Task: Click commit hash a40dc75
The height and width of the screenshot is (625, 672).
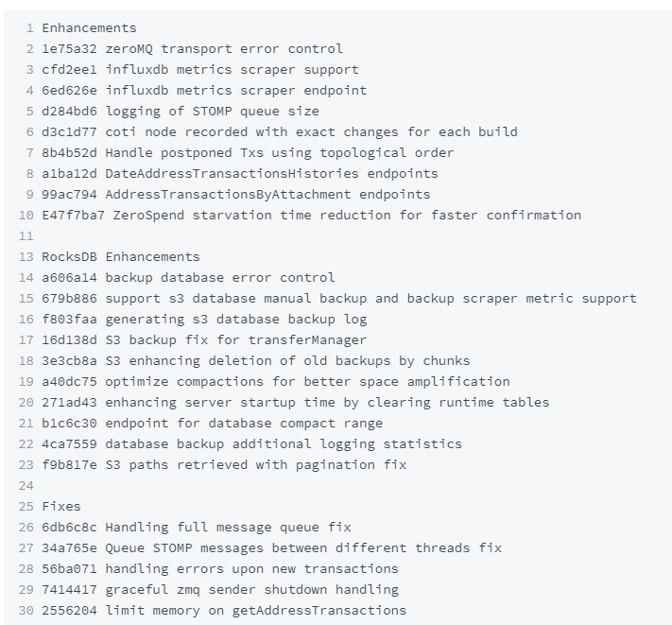Action: 69,381
